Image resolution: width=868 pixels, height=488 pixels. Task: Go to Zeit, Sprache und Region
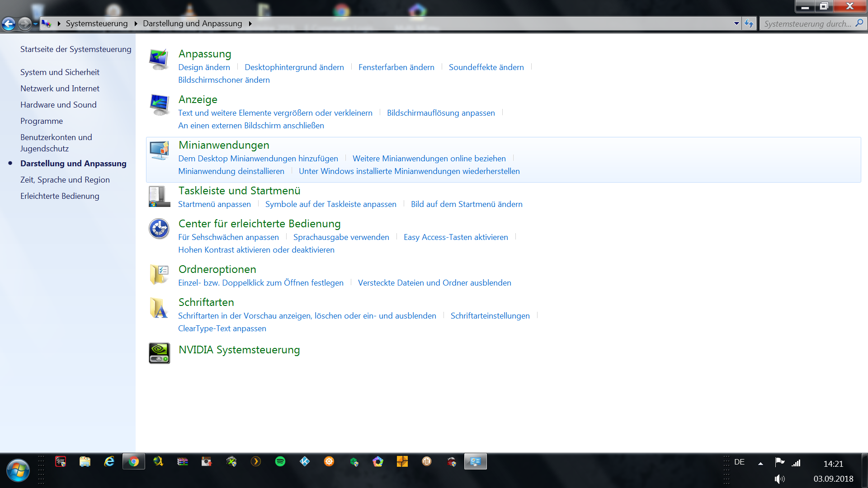(x=65, y=180)
